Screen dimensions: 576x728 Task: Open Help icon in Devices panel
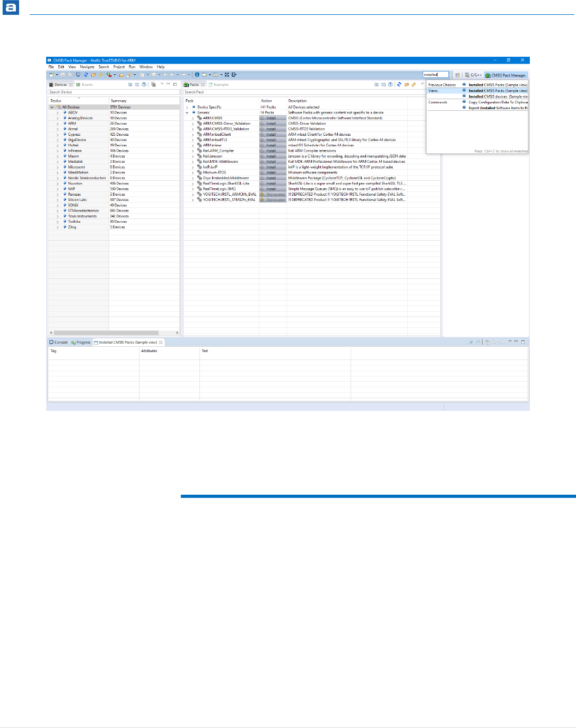[x=144, y=84]
